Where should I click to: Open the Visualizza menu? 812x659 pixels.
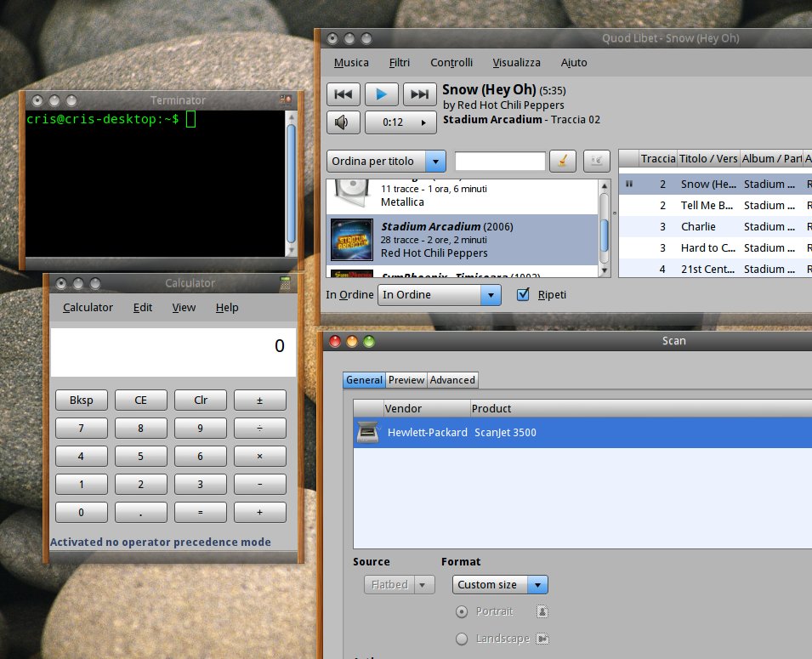[516, 63]
